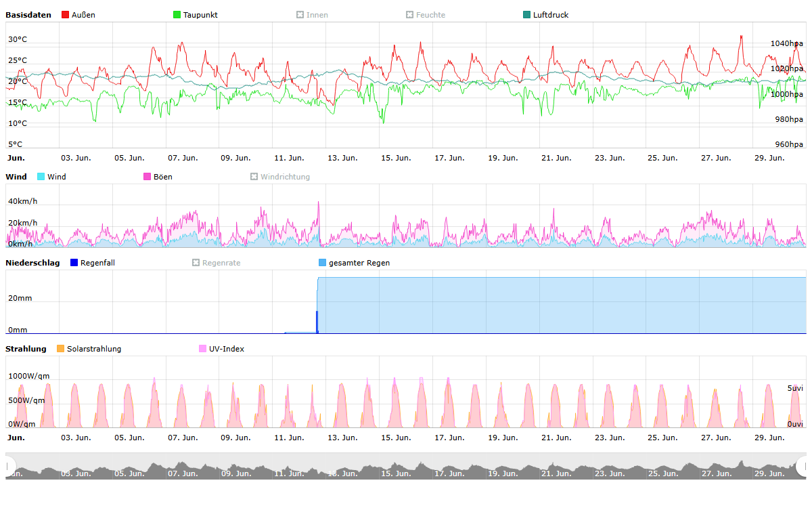Click the magenta Böen legend swatch
The width and height of the screenshot is (812, 508).
tap(148, 177)
